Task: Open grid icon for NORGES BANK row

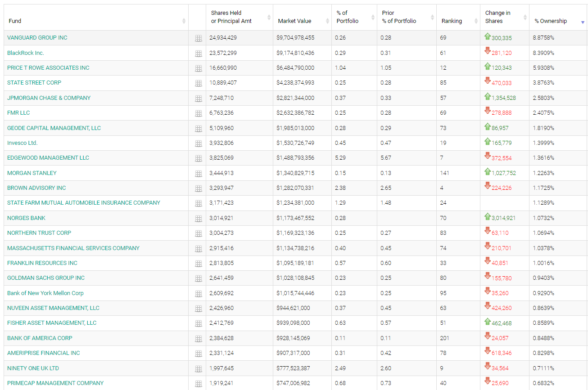Action: click(x=198, y=219)
